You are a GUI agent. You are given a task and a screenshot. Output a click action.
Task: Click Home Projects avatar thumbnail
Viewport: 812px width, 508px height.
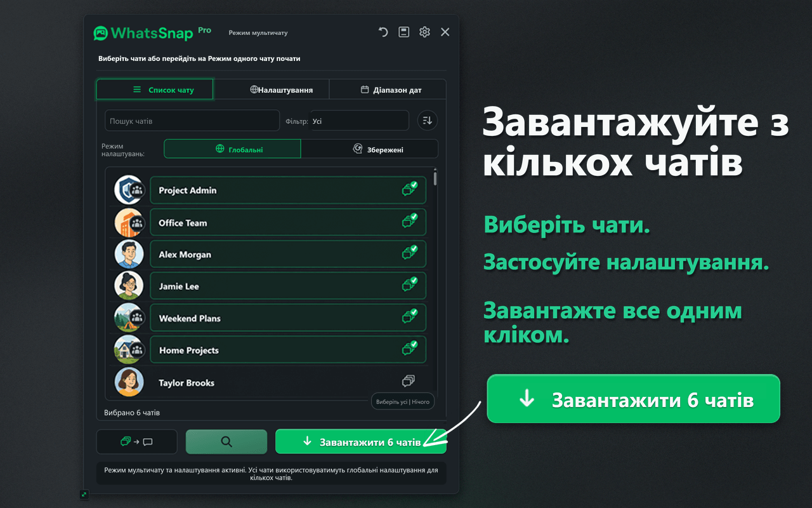click(129, 350)
